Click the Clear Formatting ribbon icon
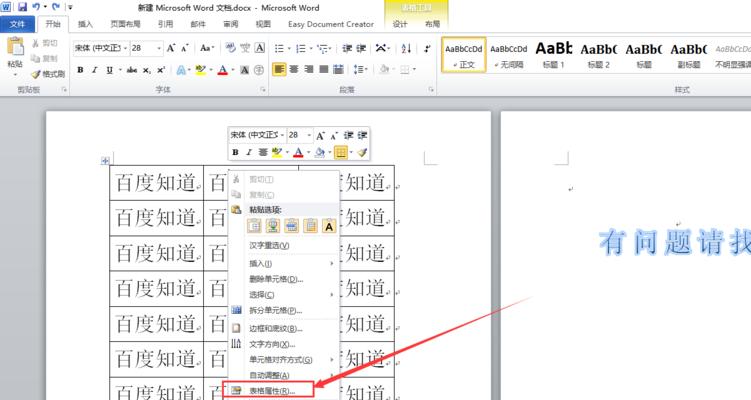 click(x=230, y=48)
